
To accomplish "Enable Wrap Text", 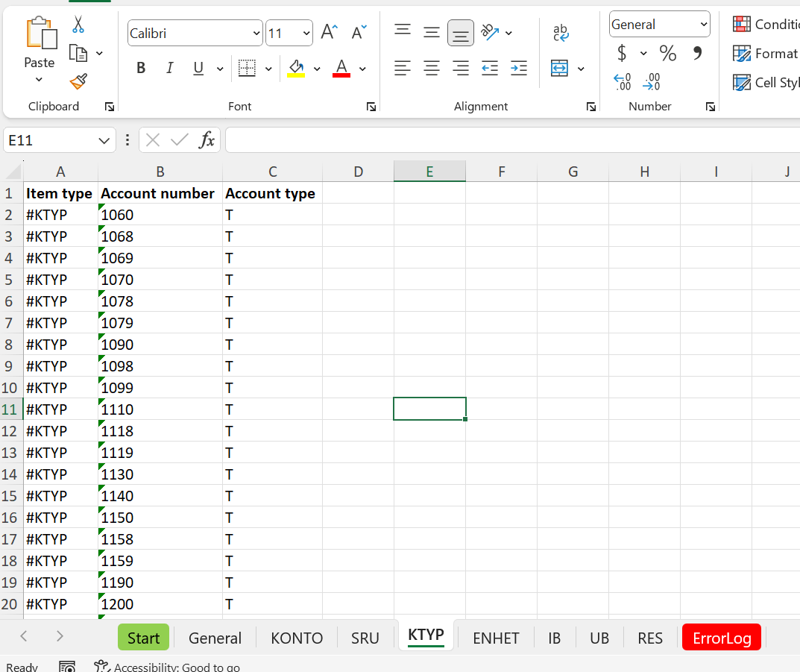I will (x=560, y=32).
